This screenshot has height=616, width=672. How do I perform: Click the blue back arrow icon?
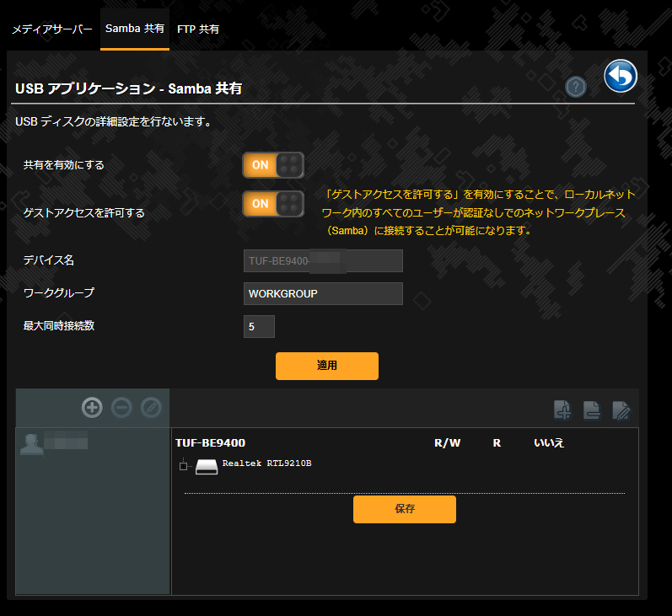[x=621, y=77]
